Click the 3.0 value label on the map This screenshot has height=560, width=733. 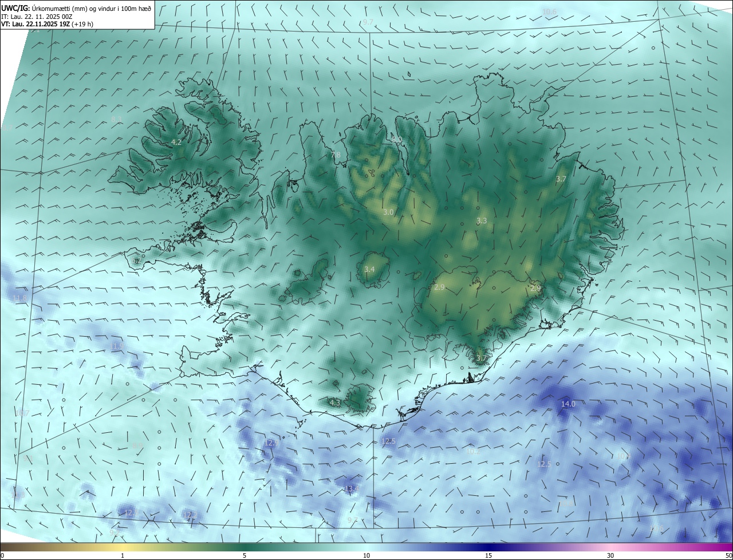388,212
